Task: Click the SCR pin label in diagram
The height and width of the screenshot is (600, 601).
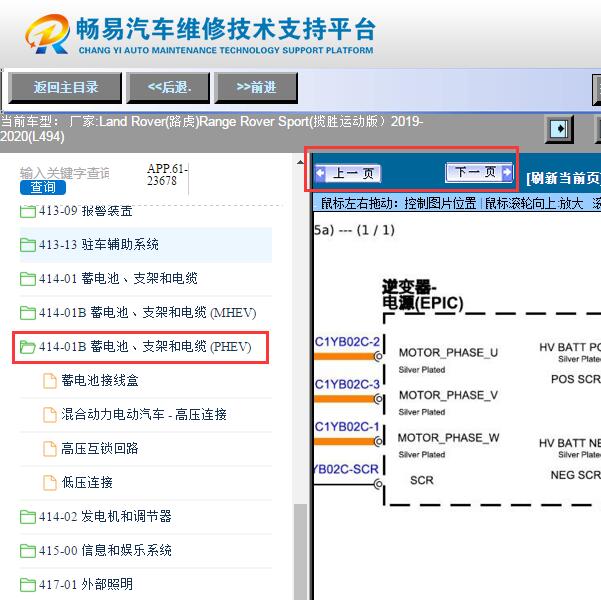Action: (422, 480)
